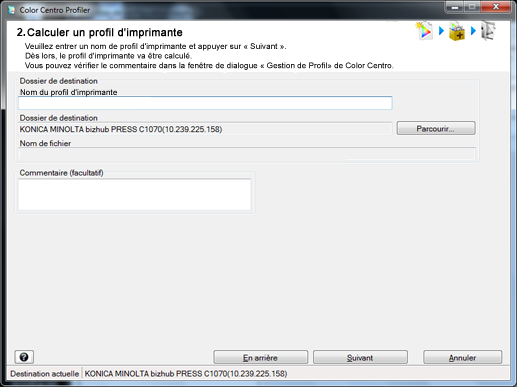Go back with the En arrière button

(260, 357)
